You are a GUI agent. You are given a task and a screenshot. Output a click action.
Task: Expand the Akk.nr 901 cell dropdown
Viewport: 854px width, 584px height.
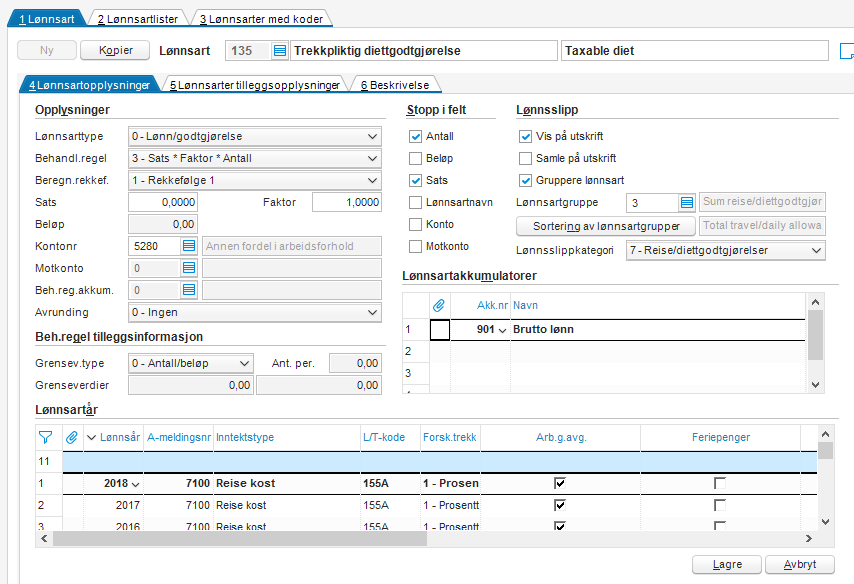coord(502,330)
